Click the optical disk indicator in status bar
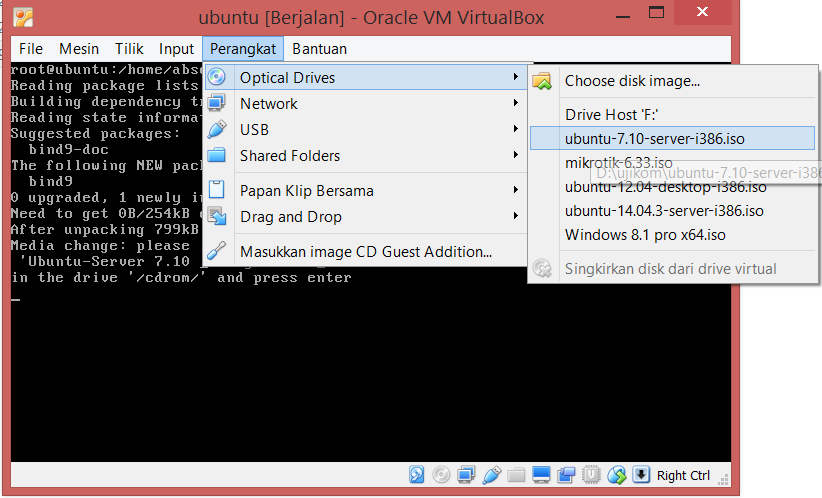The image size is (822, 498). pyautogui.click(x=441, y=475)
